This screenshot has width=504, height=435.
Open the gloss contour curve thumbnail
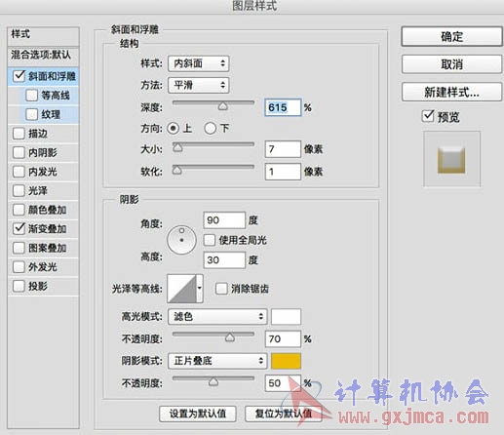(181, 289)
